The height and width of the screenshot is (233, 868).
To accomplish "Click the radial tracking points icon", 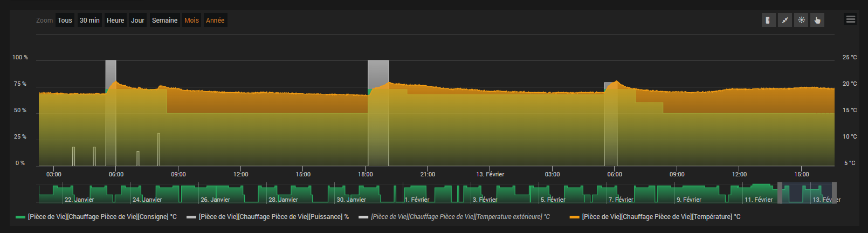I will click(801, 20).
